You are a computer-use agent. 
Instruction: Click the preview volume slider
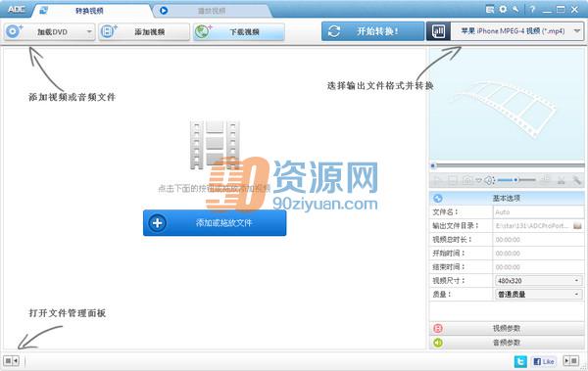click(x=516, y=180)
